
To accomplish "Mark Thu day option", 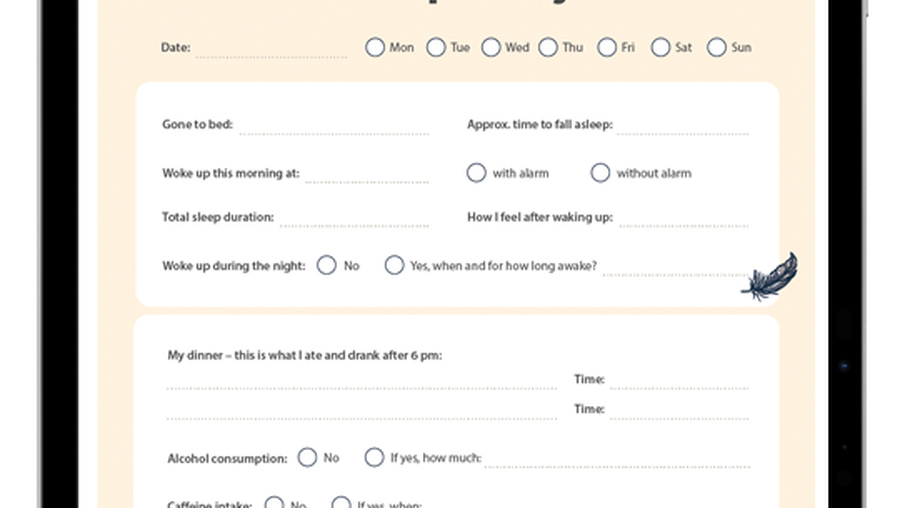I will [x=548, y=47].
